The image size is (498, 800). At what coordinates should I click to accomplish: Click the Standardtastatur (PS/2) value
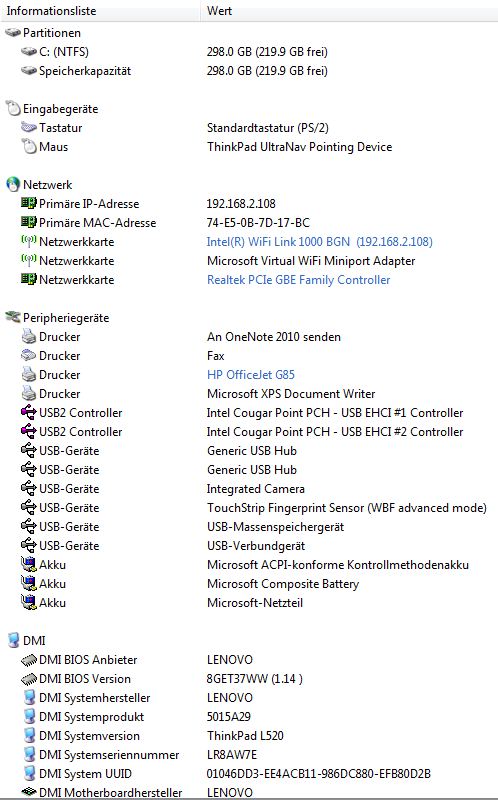pos(267,128)
